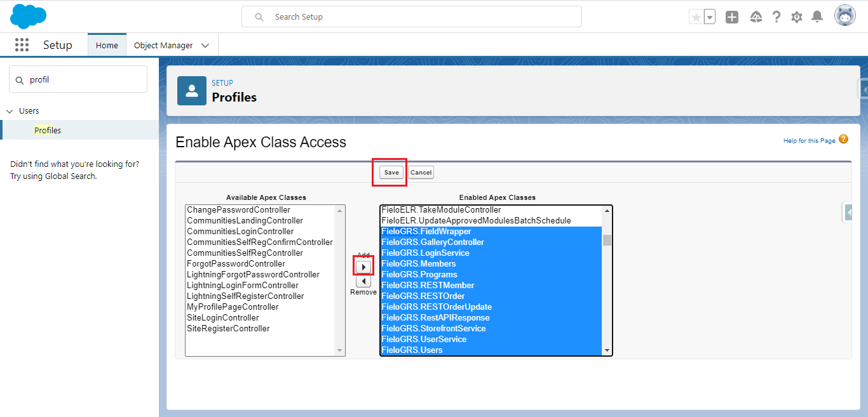The width and height of the screenshot is (868, 417).
Task: Expand the Object Manager tab chevron
Action: pyautogui.click(x=205, y=46)
